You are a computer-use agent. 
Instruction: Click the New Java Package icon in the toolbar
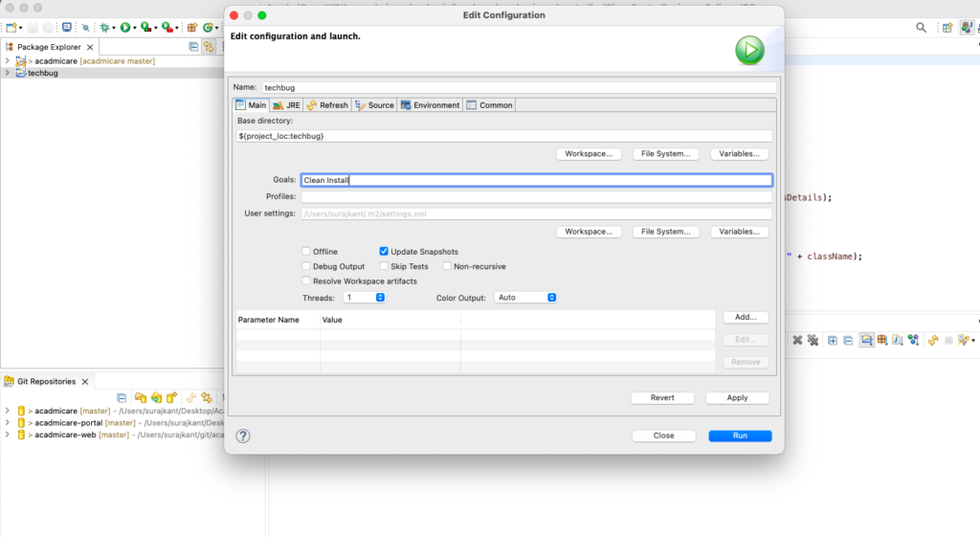191,28
